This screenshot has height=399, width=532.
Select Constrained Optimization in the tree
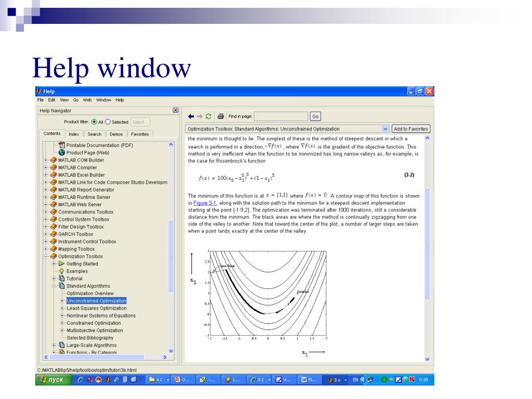pos(94,323)
